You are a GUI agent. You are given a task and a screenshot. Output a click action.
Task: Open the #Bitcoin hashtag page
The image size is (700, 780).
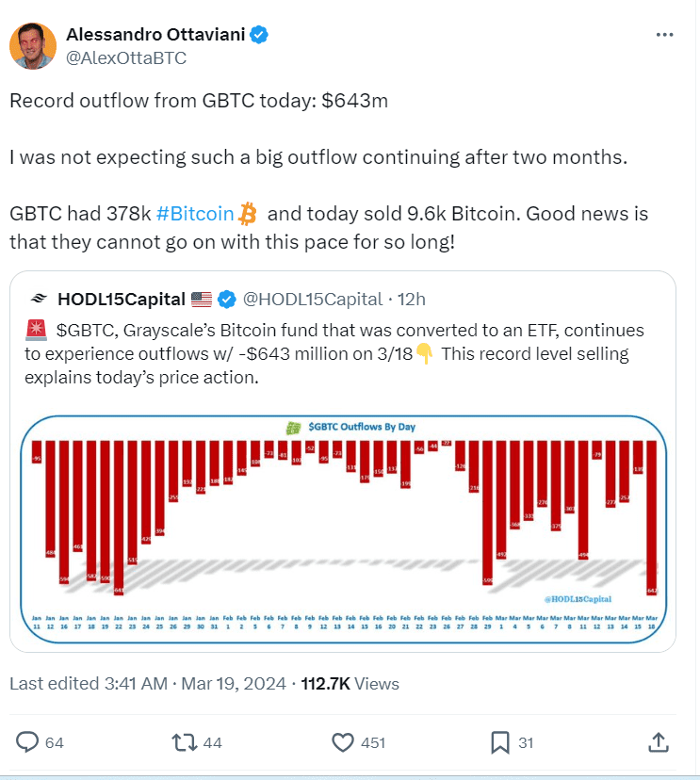click(x=195, y=213)
